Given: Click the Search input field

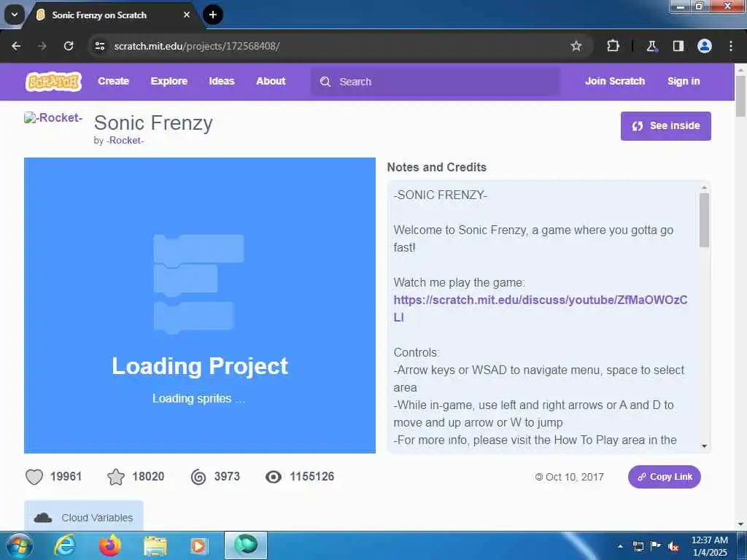Looking at the screenshot, I should click(x=435, y=82).
